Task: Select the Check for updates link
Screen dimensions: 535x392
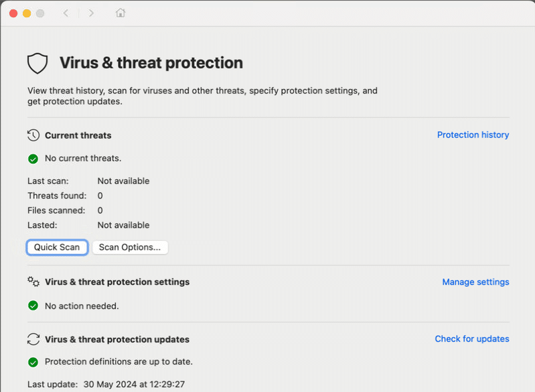Action: [472, 339]
